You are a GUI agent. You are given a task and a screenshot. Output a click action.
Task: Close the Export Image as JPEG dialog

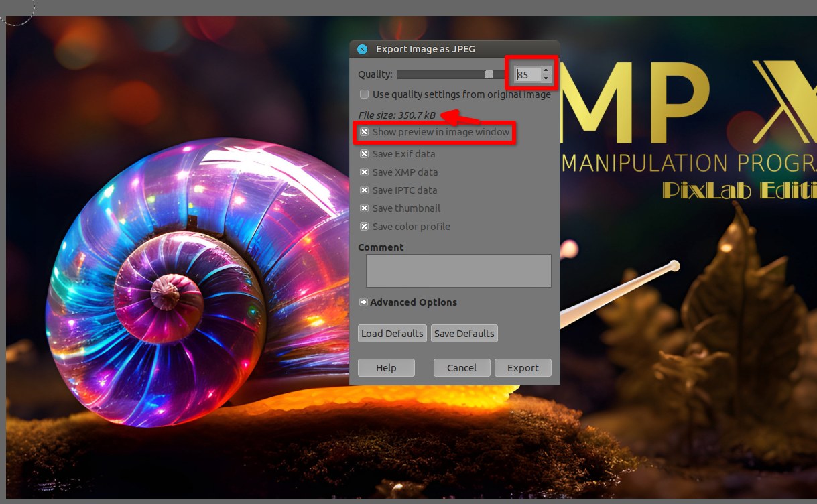[362, 49]
